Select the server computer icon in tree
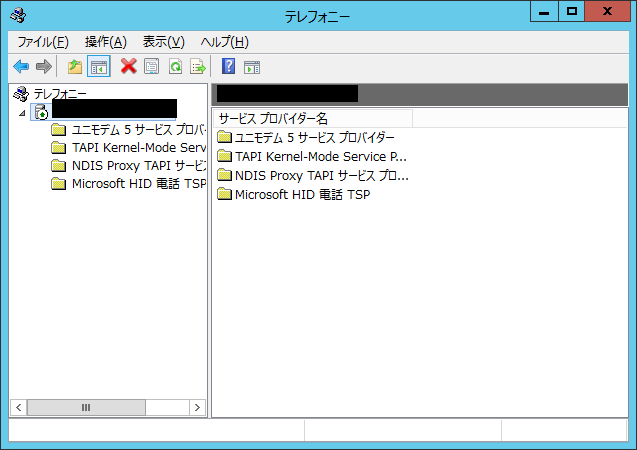 [41, 112]
